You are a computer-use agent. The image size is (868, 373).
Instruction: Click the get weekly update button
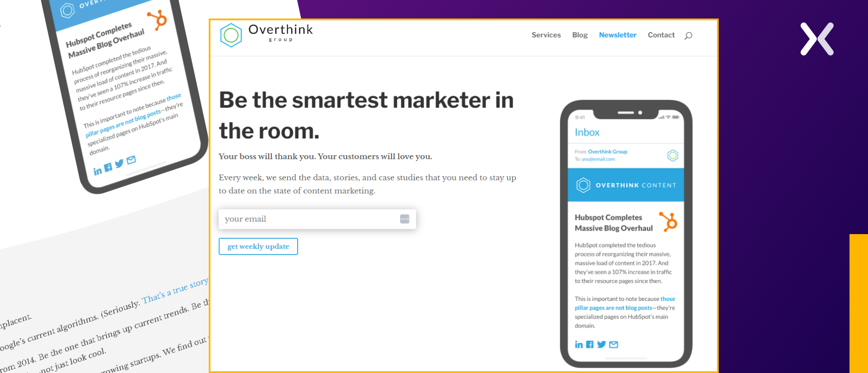pos(259,246)
